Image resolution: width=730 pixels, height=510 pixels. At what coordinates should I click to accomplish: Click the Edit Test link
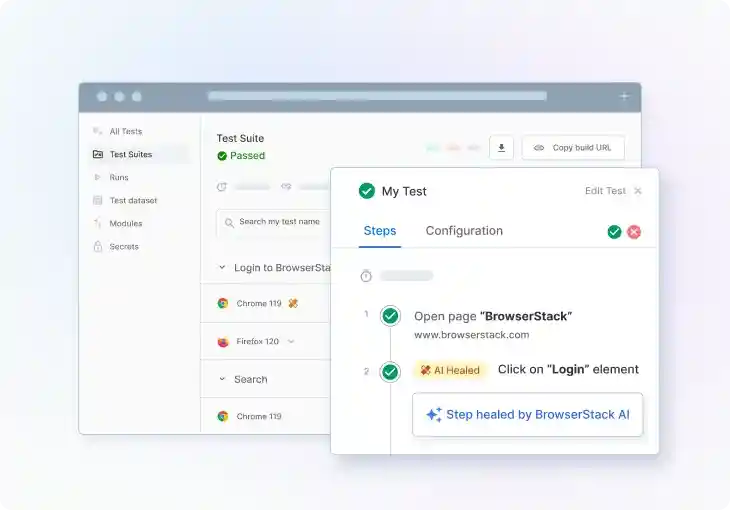[x=605, y=191]
